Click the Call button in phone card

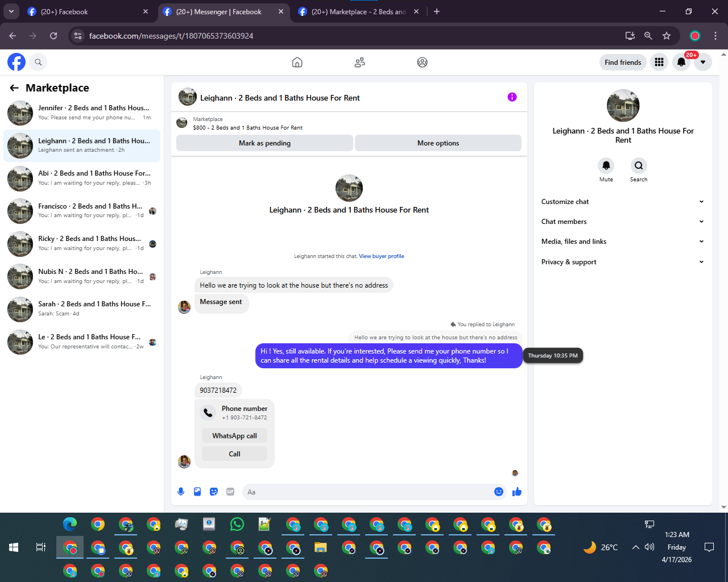pos(234,454)
